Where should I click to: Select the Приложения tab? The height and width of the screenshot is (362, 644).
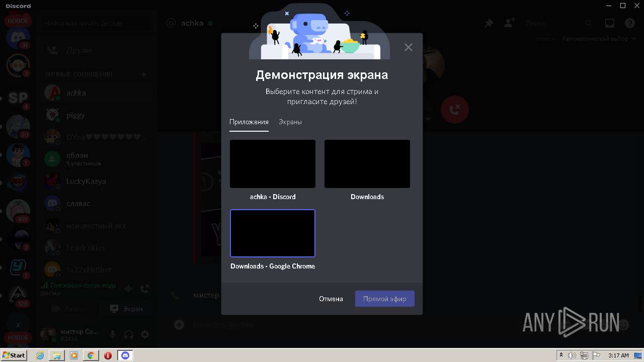(249, 122)
